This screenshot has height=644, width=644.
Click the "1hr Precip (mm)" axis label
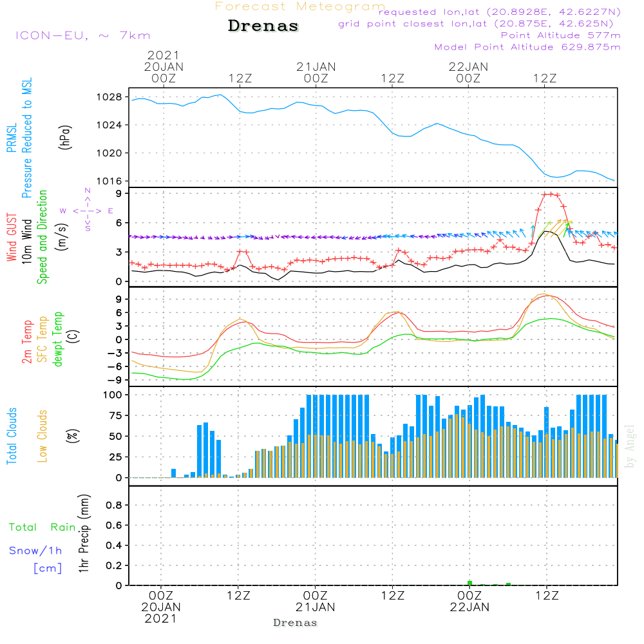pyautogui.click(x=84, y=533)
